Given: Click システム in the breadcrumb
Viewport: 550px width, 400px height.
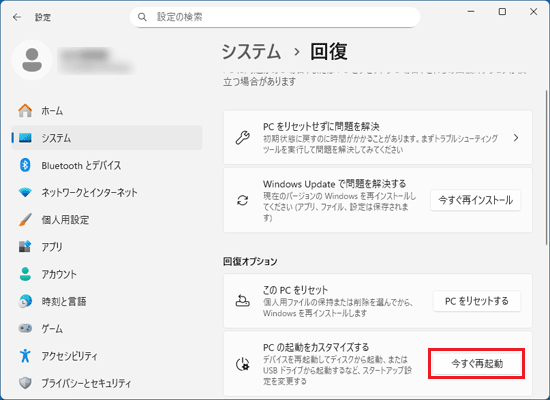Looking at the screenshot, I should click(x=251, y=52).
